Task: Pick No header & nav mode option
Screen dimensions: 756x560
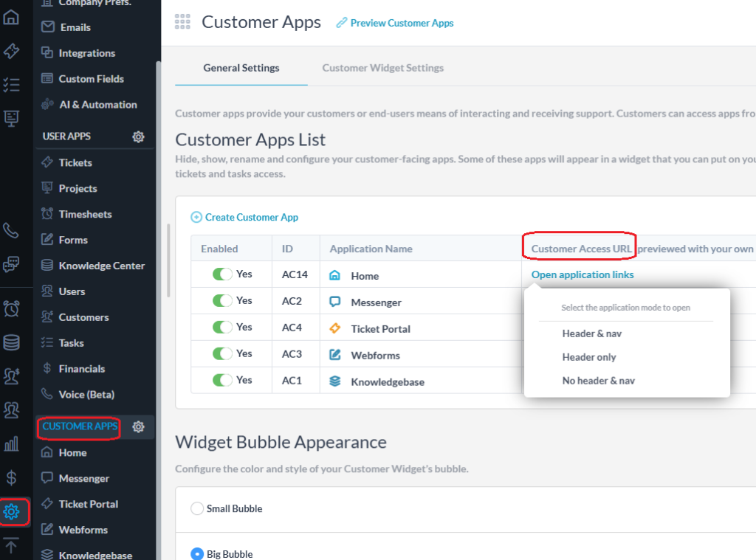Action: pyautogui.click(x=598, y=381)
